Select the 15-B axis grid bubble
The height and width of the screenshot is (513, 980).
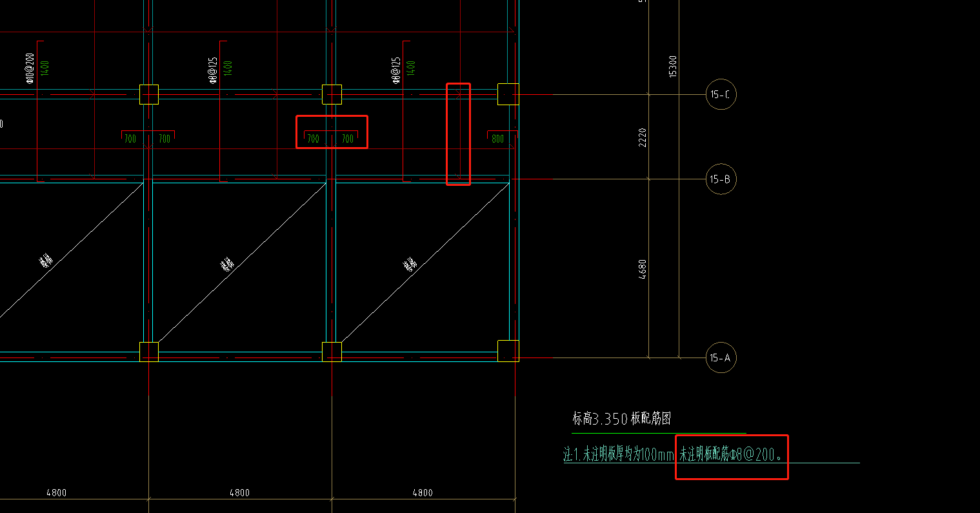[x=721, y=179]
